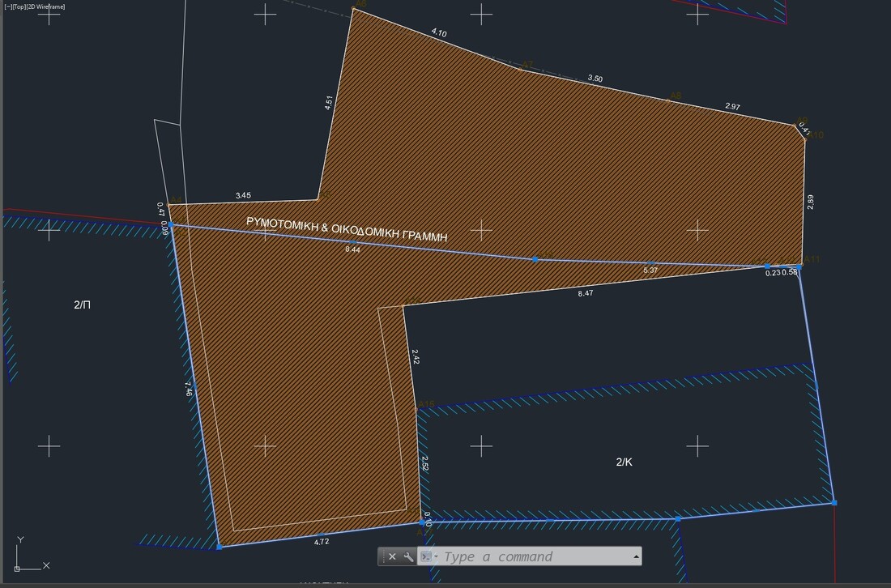Expand the command history arrow
The height and width of the screenshot is (588, 891).
(636, 556)
